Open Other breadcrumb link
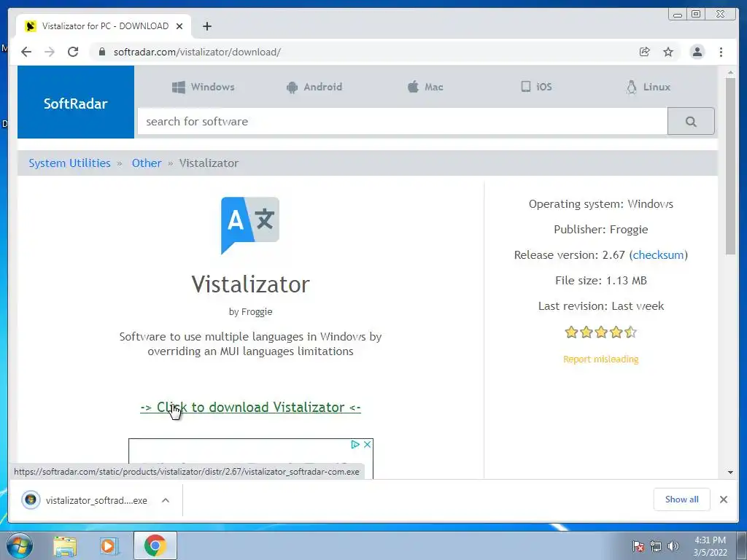This screenshot has height=560, width=747. (147, 163)
